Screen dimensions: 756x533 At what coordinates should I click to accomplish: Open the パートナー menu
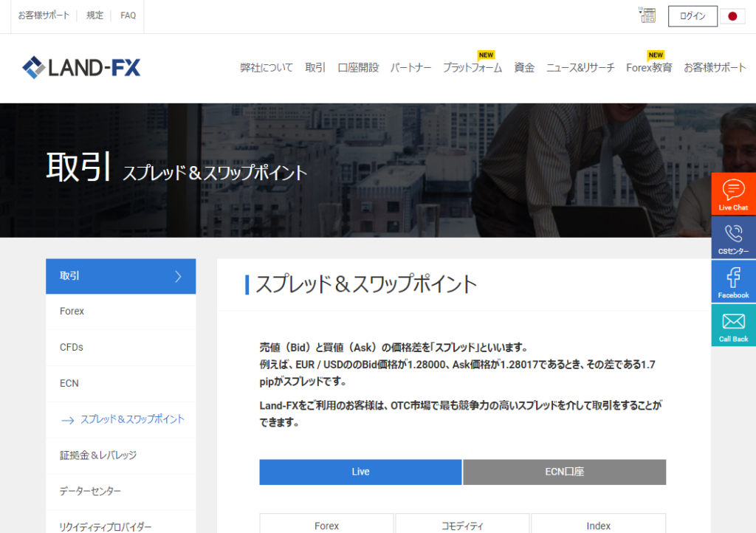[x=410, y=67]
